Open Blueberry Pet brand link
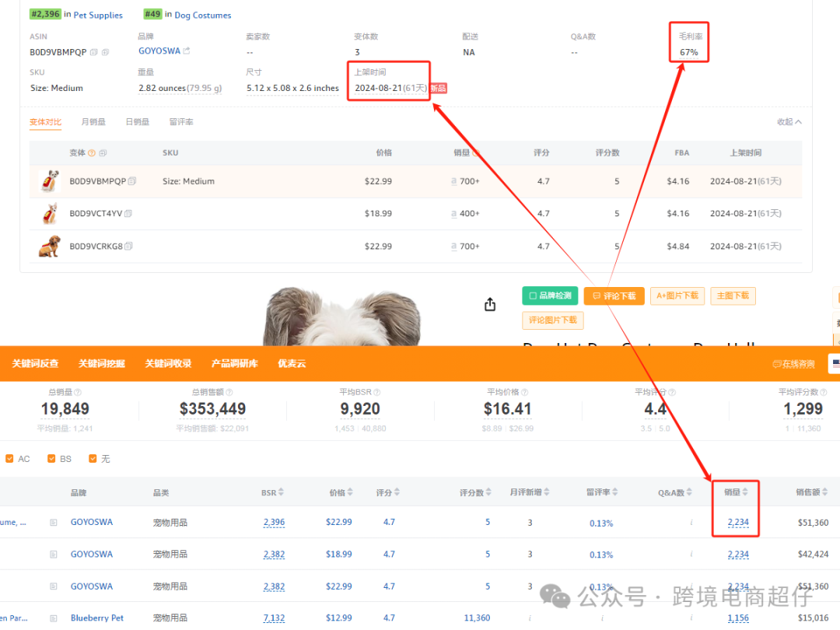 coord(97,618)
